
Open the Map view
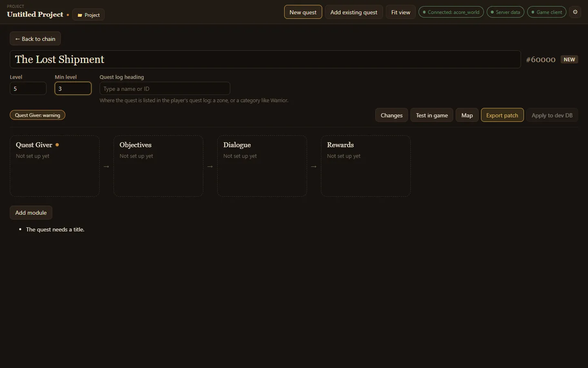click(467, 115)
